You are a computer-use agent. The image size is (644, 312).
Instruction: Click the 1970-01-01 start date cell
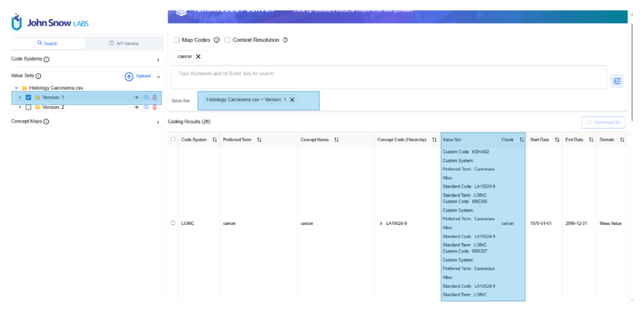pyautogui.click(x=541, y=223)
